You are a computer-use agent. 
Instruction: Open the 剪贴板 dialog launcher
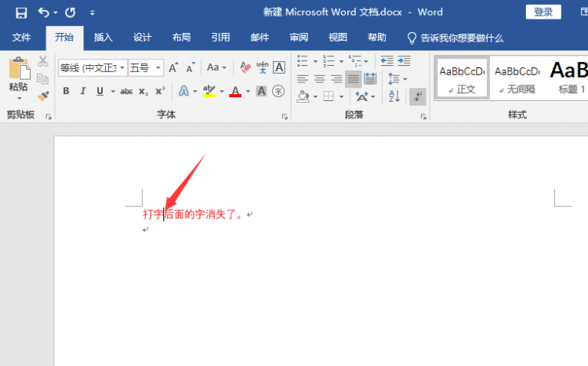point(49,117)
